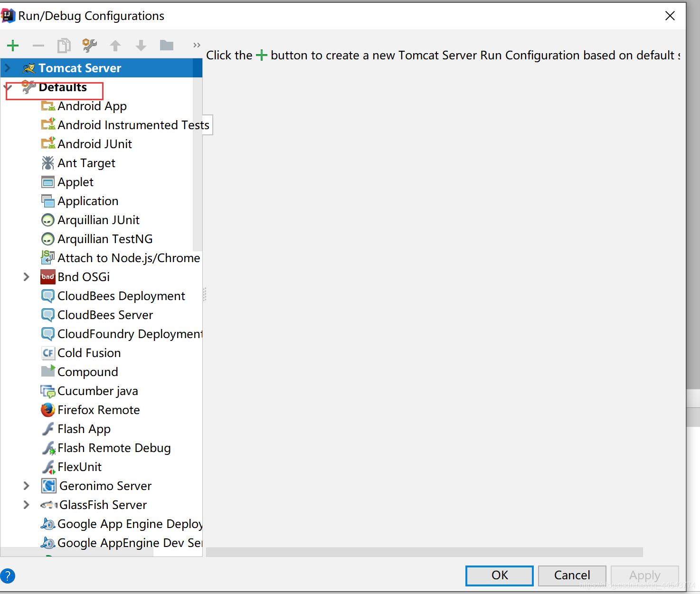Click the panel splitter handle dots

[x=205, y=295]
